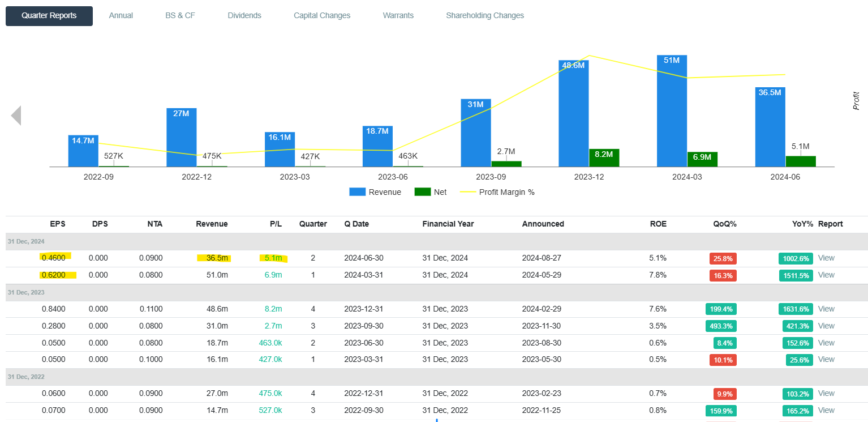Select the Capital Changes tab

tap(322, 16)
